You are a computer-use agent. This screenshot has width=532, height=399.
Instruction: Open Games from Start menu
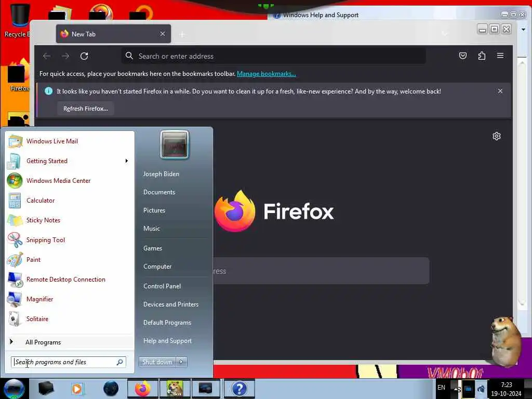tap(153, 248)
